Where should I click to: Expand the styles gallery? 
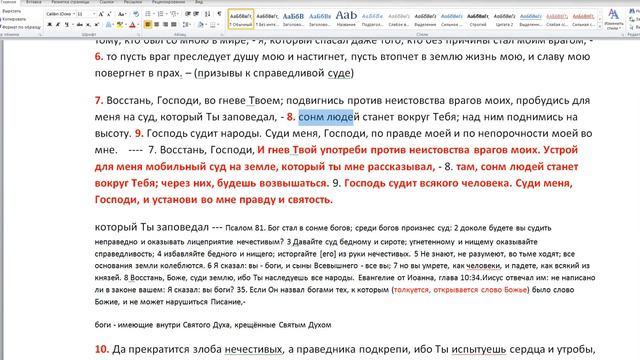[600, 27]
